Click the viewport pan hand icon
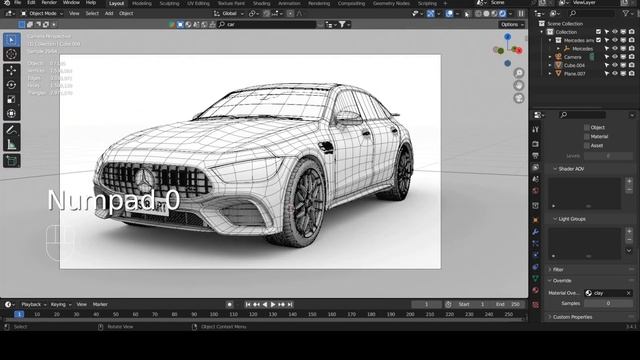The height and width of the screenshot is (360, 640). [519, 86]
